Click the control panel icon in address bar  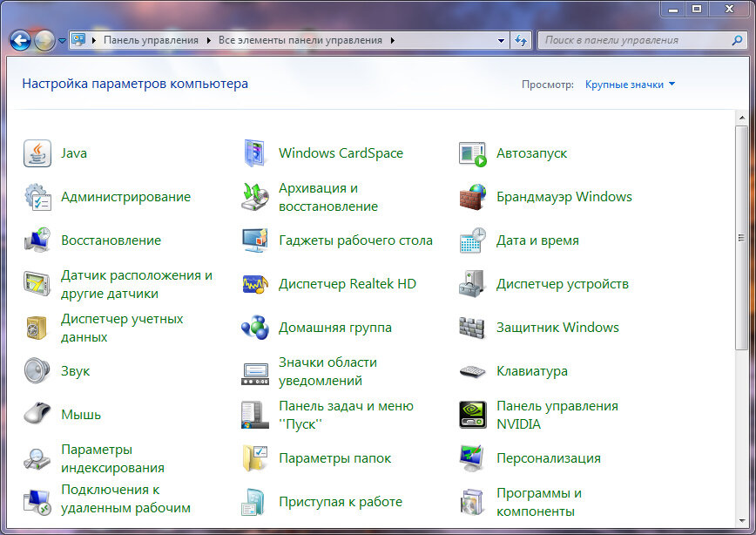78,39
